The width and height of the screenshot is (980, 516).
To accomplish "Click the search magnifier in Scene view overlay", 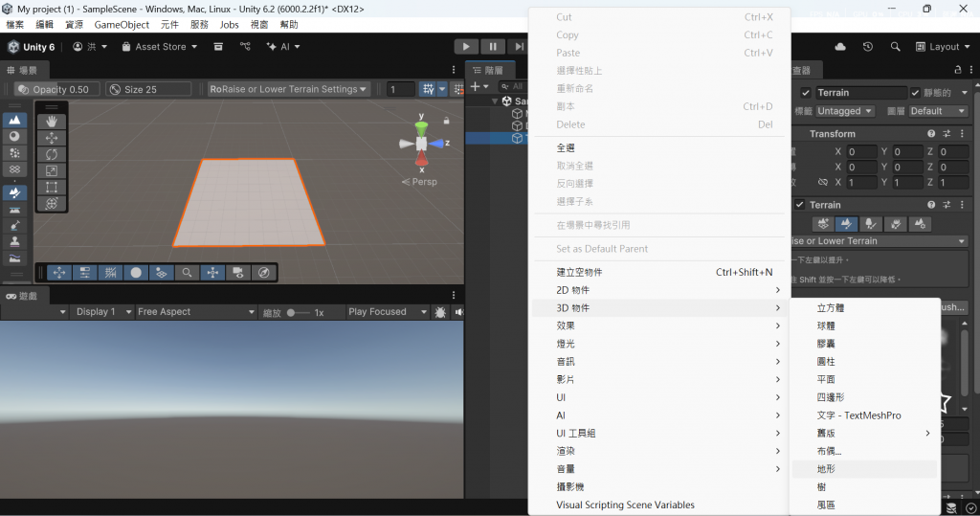I will (187, 272).
